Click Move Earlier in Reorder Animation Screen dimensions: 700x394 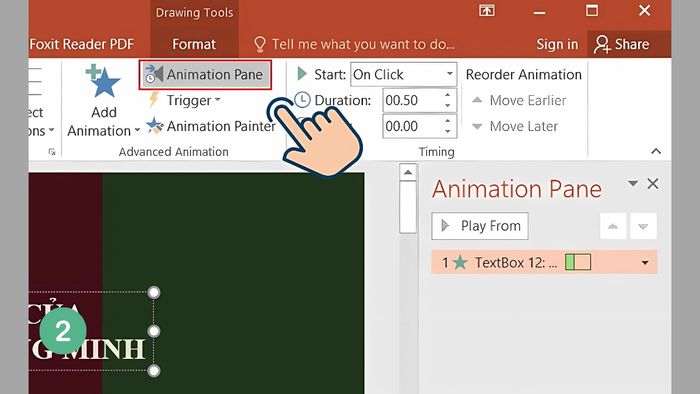(x=519, y=100)
